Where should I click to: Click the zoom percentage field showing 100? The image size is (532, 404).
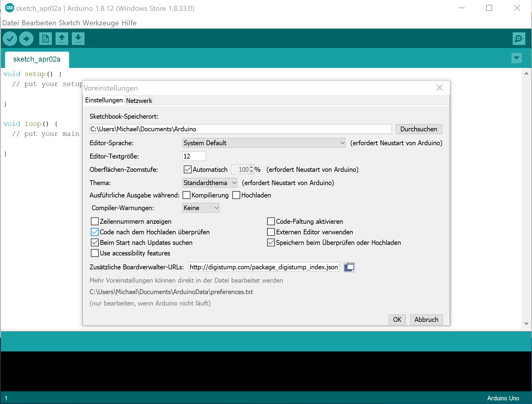pyautogui.click(x=240, y=169)
